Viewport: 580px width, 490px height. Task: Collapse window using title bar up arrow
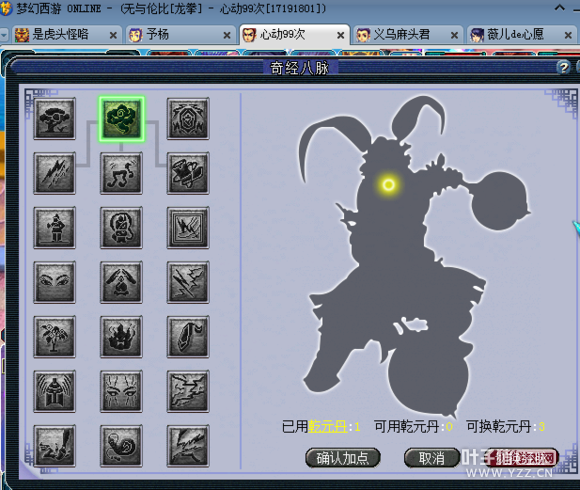[x=559, y=8]
